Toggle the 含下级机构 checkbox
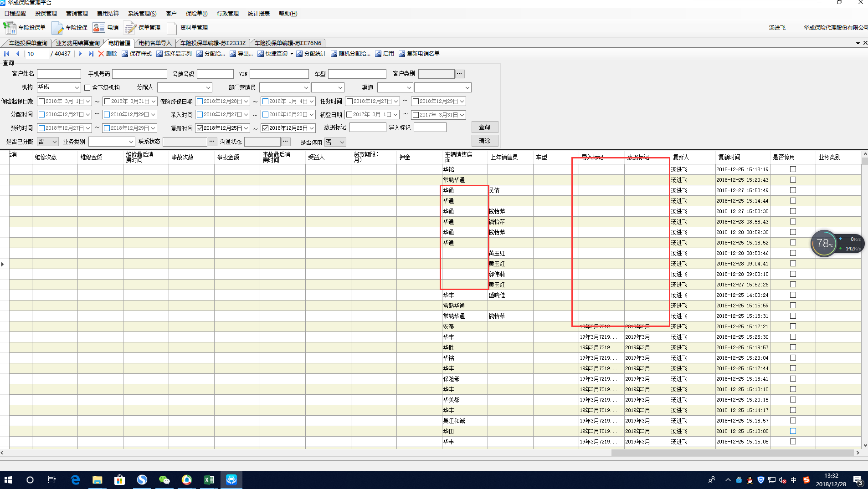The height and width of the screenshot is (489, 868). point(87,87)
